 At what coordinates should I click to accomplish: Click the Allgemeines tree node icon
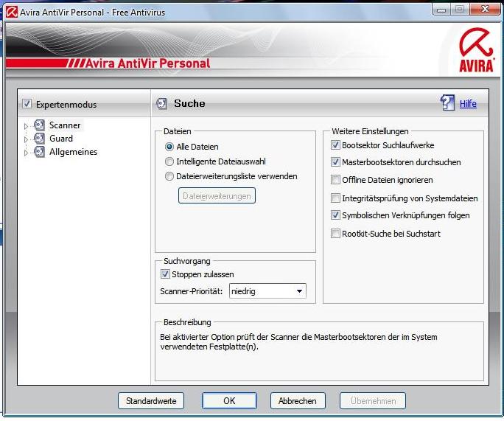39,152
